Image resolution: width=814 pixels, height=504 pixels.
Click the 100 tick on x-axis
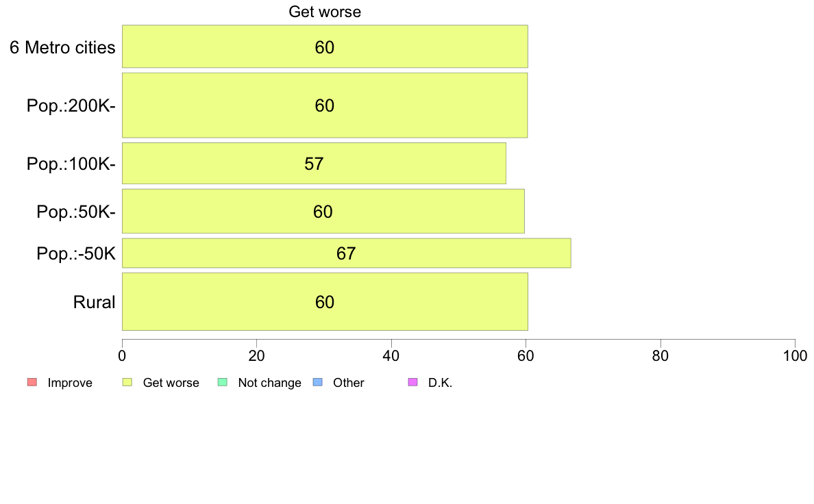[x=795, y=355]
